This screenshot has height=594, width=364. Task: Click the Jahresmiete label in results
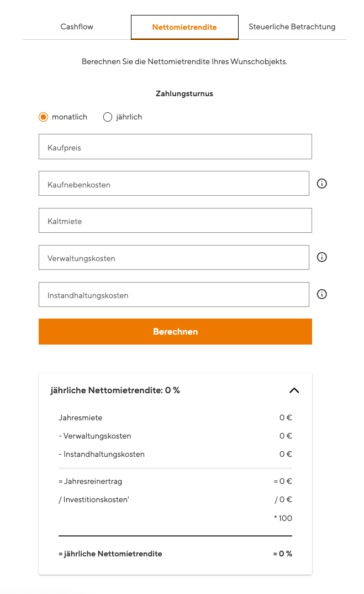[x=80, y=418]
